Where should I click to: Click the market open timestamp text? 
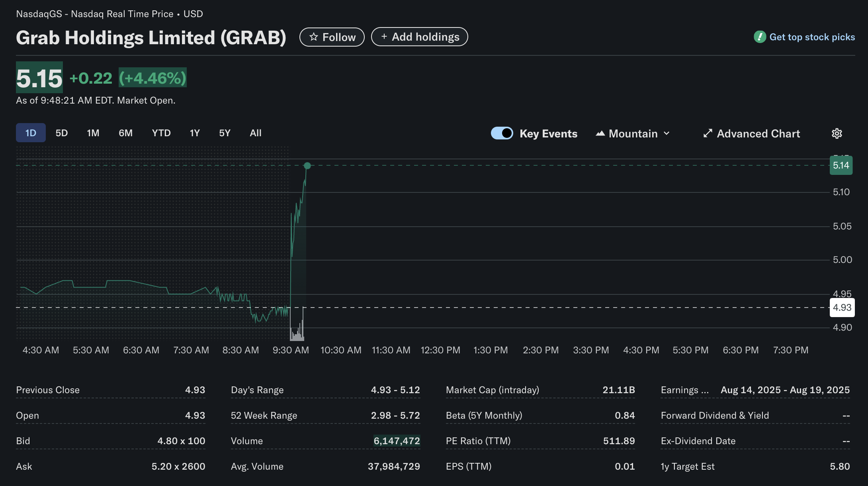tap(96, 100)
